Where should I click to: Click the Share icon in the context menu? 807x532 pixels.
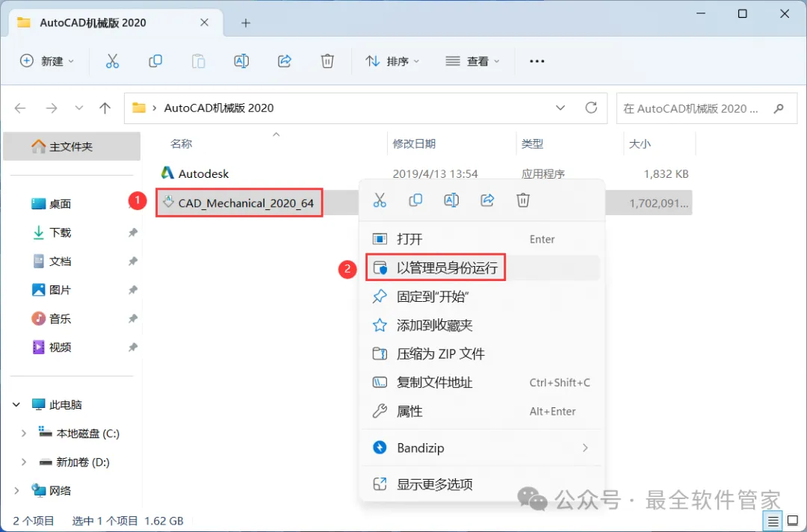pyautogui.click(x=487, y=200)
